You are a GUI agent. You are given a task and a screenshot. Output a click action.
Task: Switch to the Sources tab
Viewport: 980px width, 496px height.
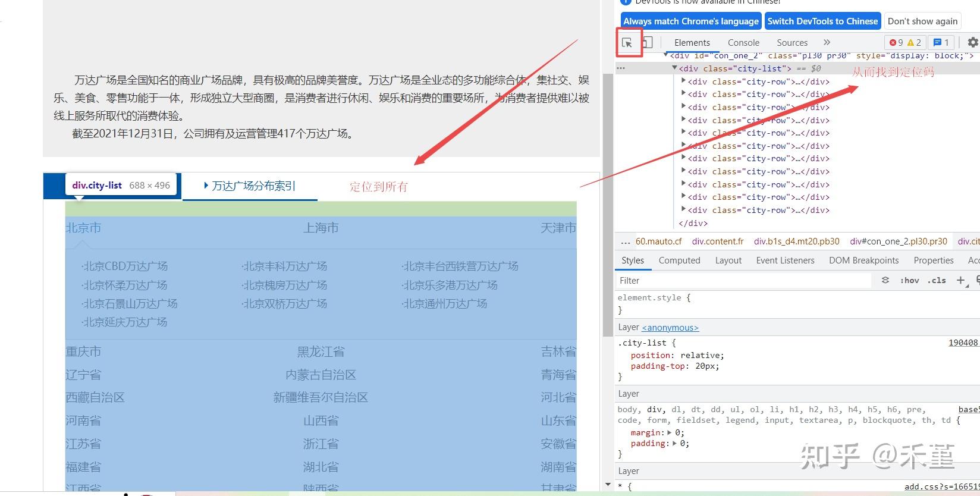792,43
